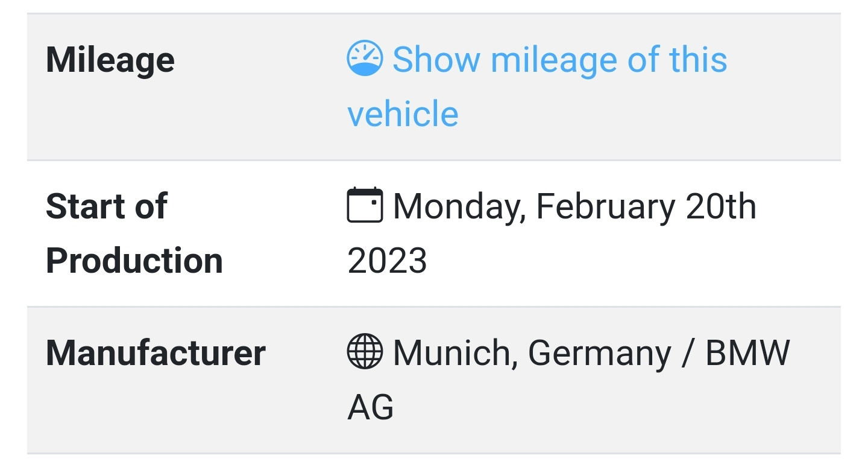This screenshot has width=868, height=461.
Task: Click the year "2023"
Action: click(387, 261)
